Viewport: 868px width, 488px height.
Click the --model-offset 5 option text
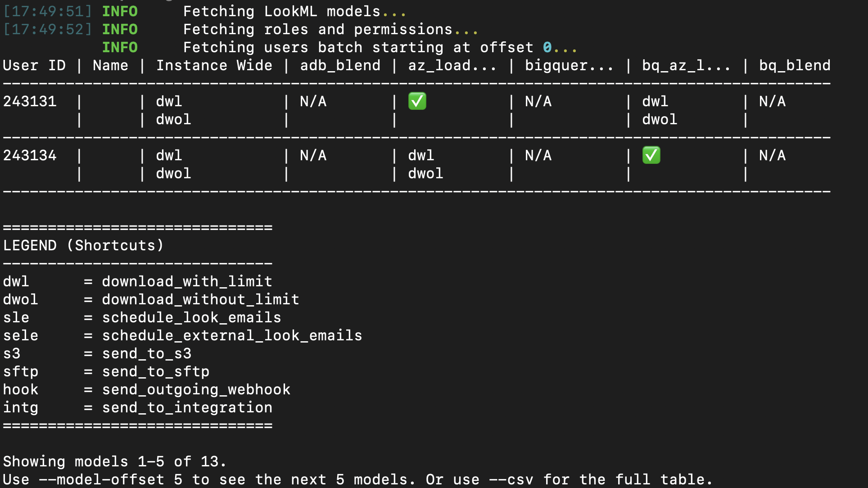click(110, 479)
